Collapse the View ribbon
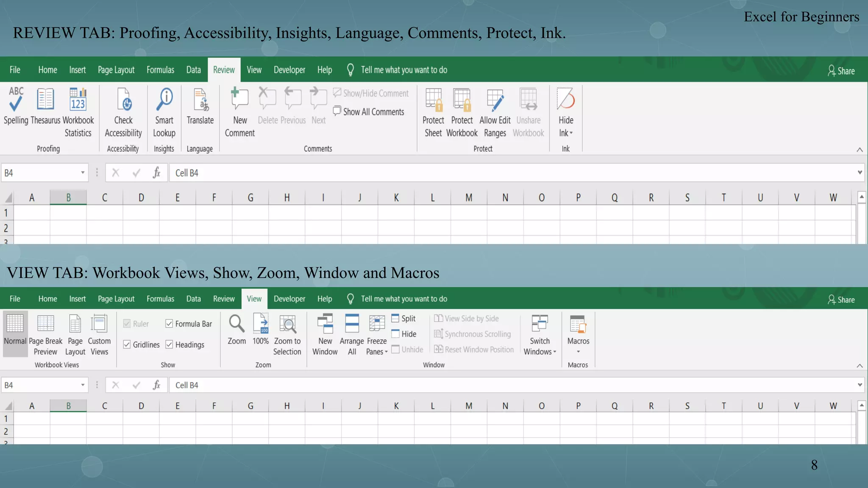The width and height of the screenshot is (868, 488). click(860, 366)
